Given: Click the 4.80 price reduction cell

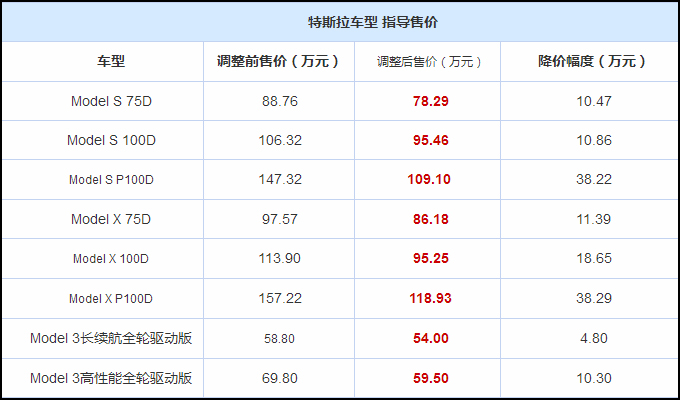Looking at the screenshot, I should coord(594,338).
